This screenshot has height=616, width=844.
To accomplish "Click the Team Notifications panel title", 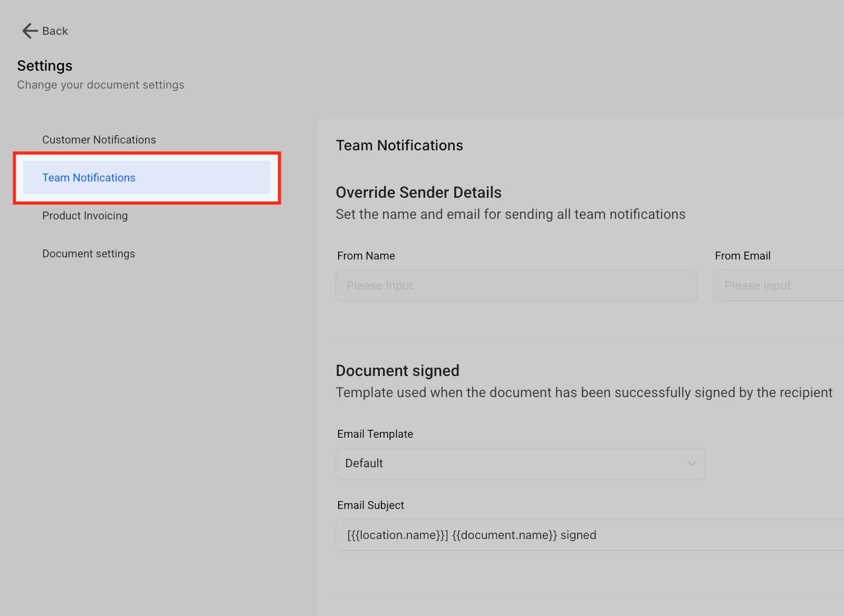I will tap(399, 146).
